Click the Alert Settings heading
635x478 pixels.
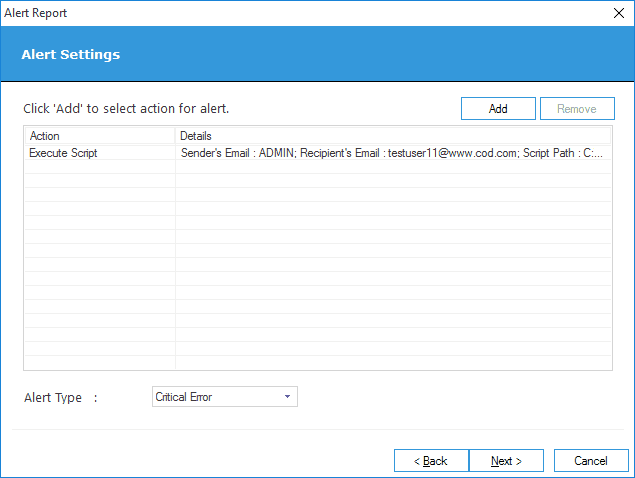[x=71, y=54]
